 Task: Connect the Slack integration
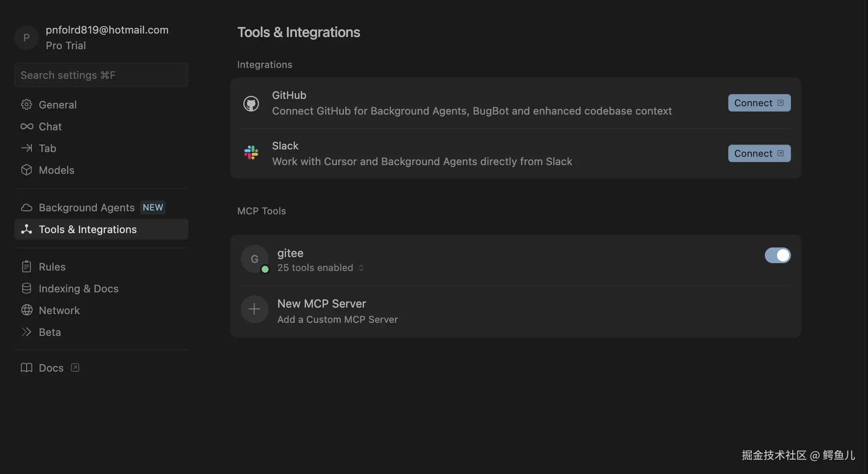click(759, 153)
